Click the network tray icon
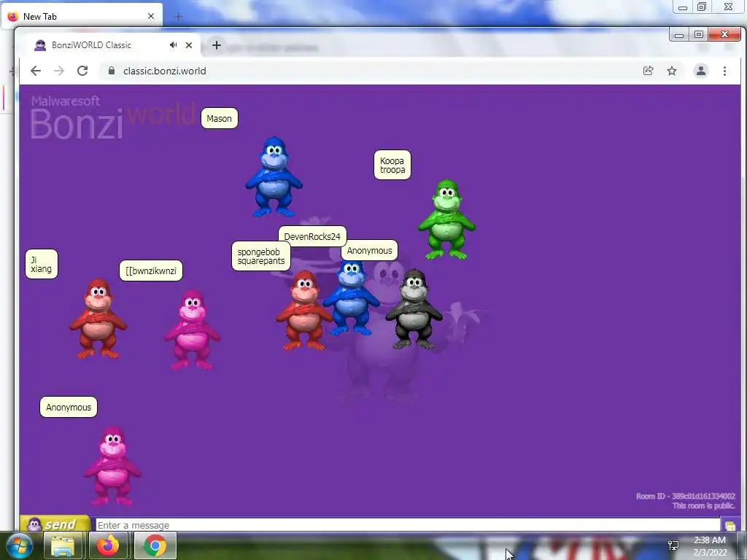Image resolution: width=747 pixels, height=560 pixels. (673, 545)
